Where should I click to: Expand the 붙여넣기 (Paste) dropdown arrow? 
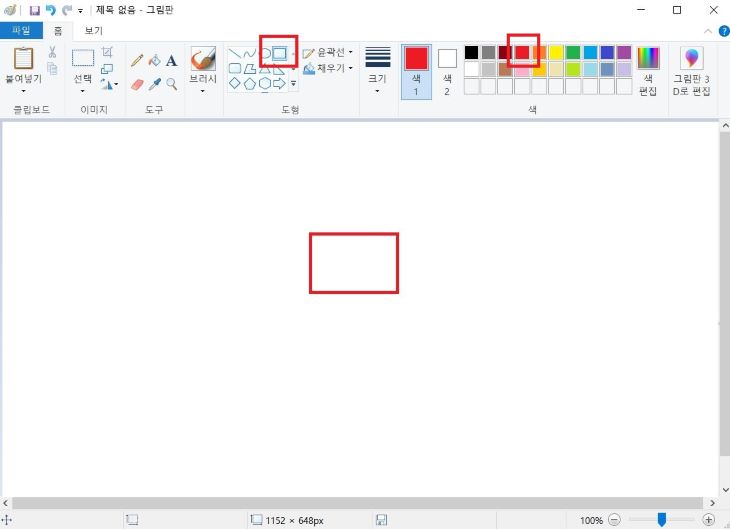(23, 91)
